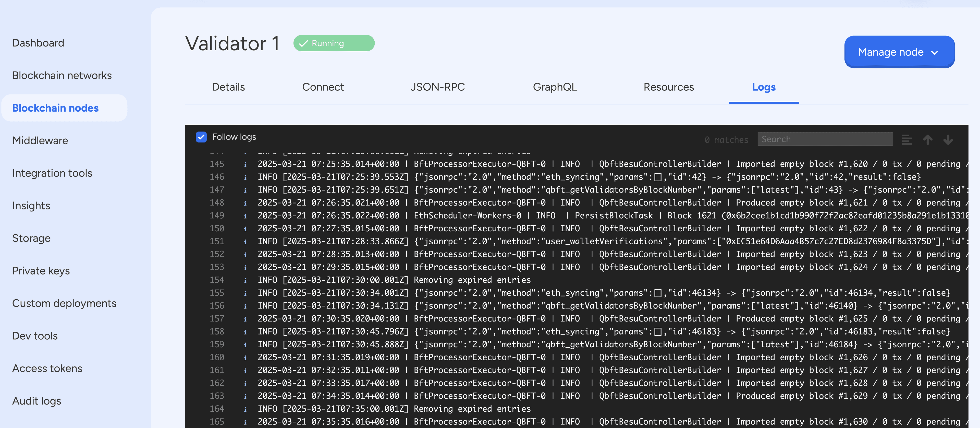Open Private keys in sidebar

41,271
